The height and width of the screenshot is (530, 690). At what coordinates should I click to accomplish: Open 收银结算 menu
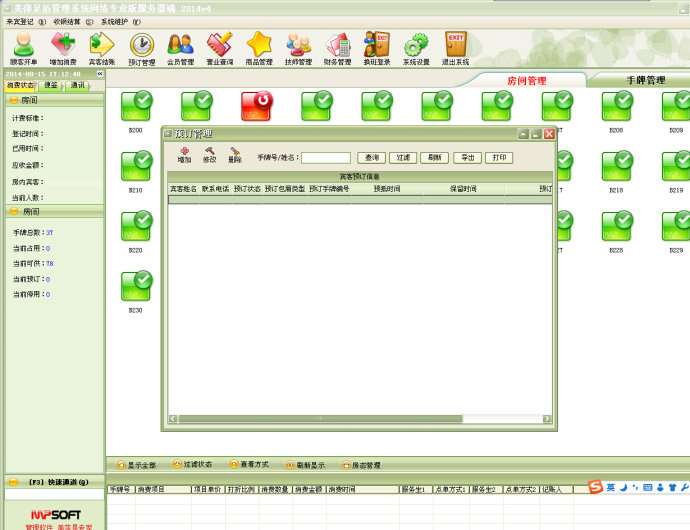tap(73, 22)
